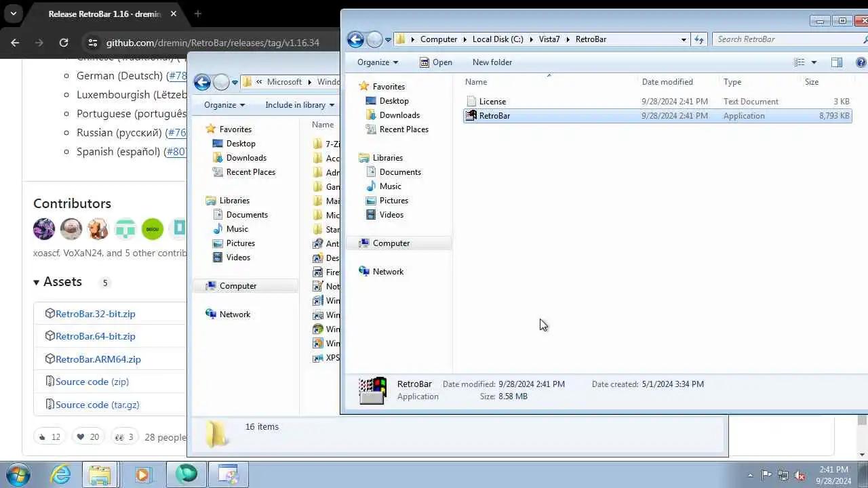The height and width of the screenshot is (488, 868).
Task: Launch Internet Explorer from the taskbar
Action: [61, 474]
